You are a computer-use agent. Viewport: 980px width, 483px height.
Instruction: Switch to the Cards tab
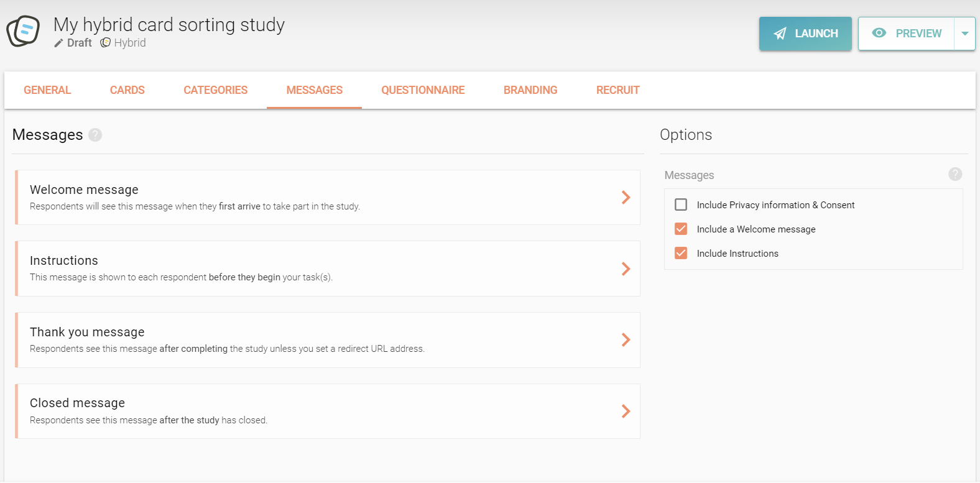(127, 90)
